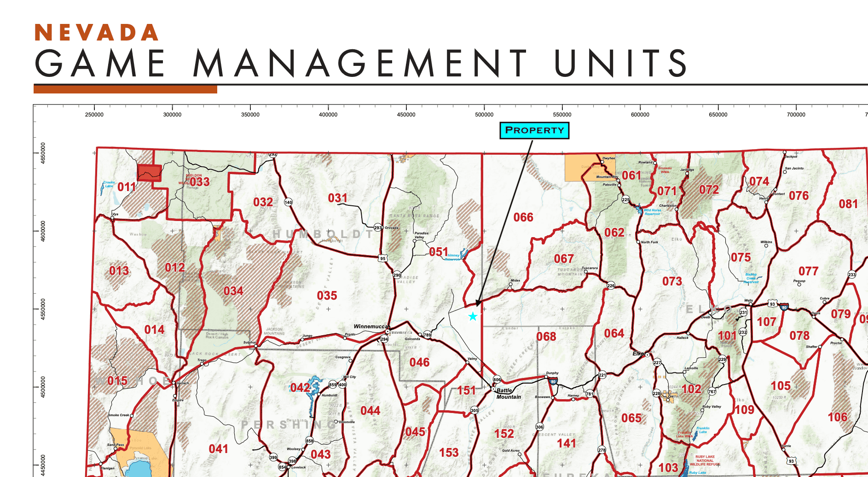Select the route 233 shield

click(x=852, y=274)
